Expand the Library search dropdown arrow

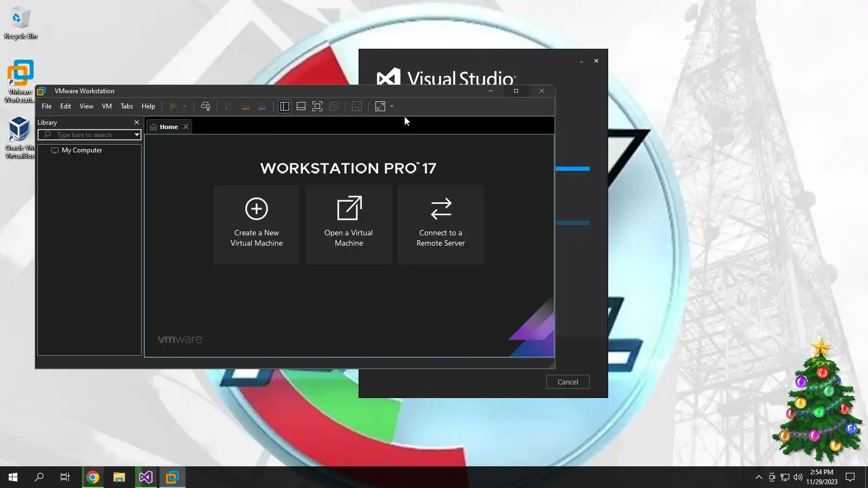tap(137, 135)
